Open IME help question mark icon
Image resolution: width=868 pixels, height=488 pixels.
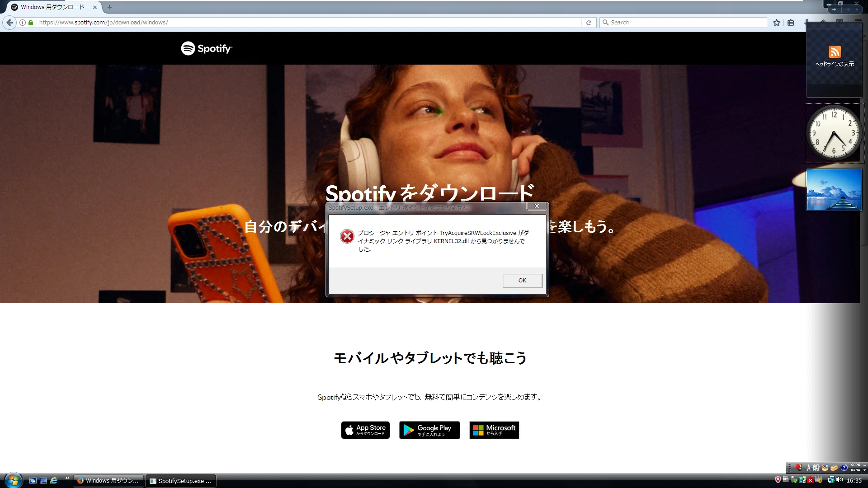844,468
